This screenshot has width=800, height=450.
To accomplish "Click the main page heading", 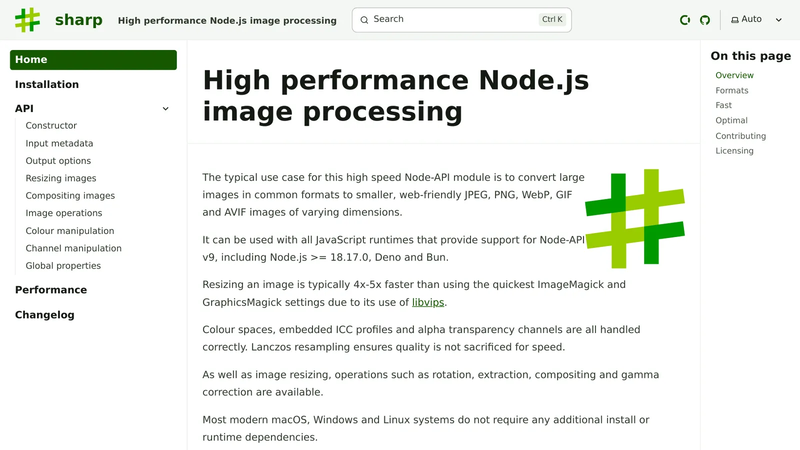I will click(x=395, y=95).
